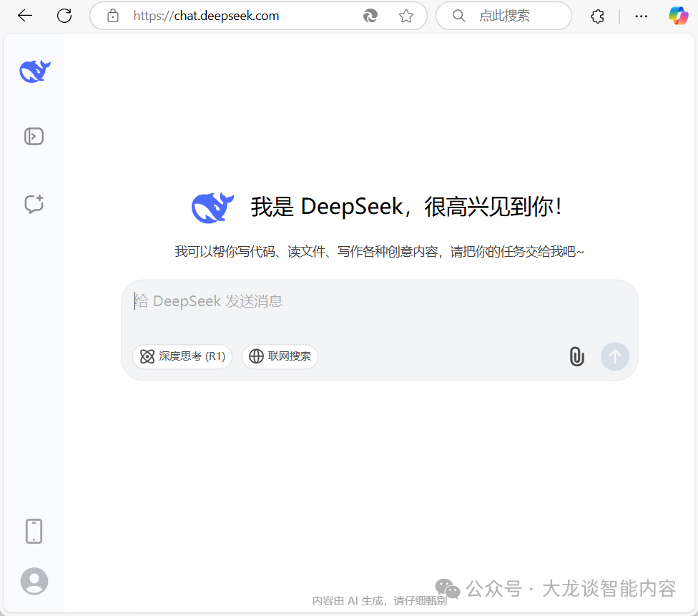Open the Copilot icon in the toolbar
The image size is (698, 616).
click(x=679, y=16)
